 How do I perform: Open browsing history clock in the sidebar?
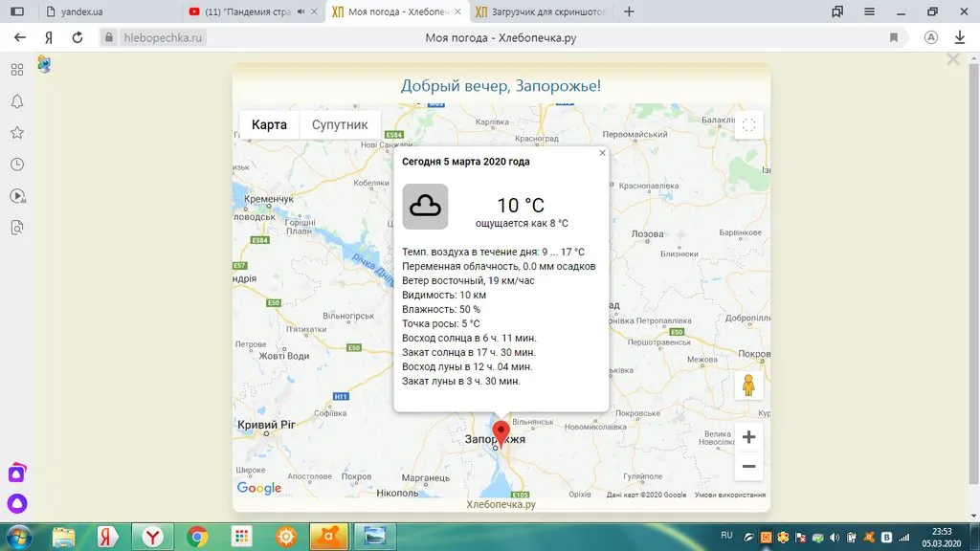click(x=16, y=165)
